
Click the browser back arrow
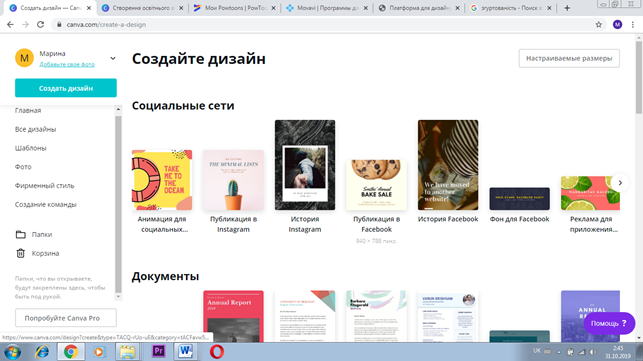pos(10,25)
